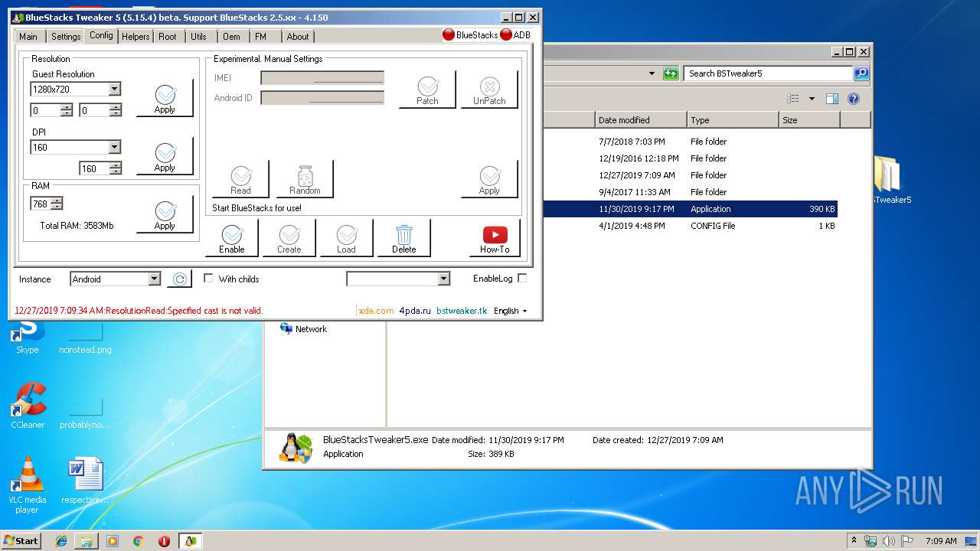Viewport: 980px width, 551px height.
Task: Open the bstweaker.tk link
Action: (462, 311)
